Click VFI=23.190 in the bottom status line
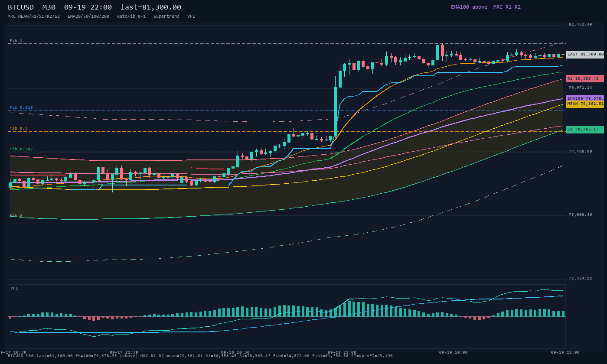607x364 pixels. point(380,356)
